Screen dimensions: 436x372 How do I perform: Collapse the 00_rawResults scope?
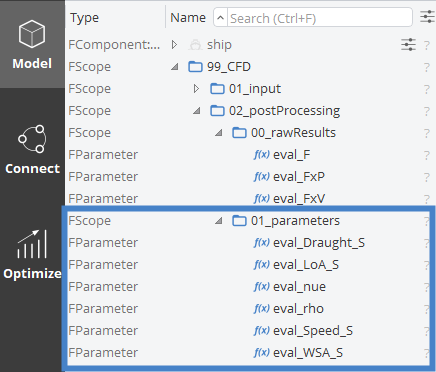(x=219, y=133)
